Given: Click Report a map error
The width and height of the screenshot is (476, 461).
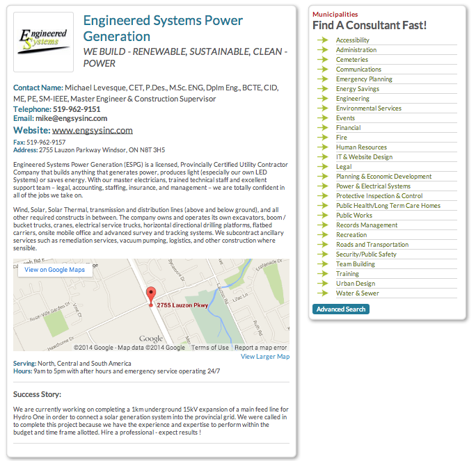Looking at the screenshot, I should point(260,348).
